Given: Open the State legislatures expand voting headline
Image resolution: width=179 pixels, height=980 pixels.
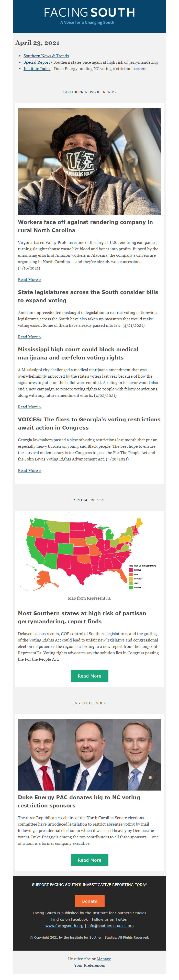Looking at the screenshot, I should (88, 296).
